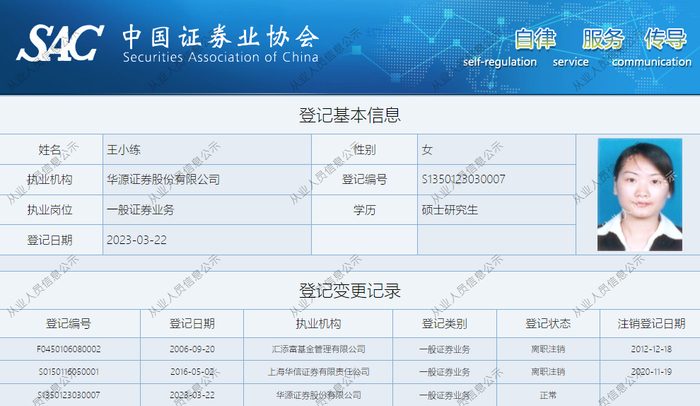Click the 性别 label cell
700x406 pixels.
364,150
